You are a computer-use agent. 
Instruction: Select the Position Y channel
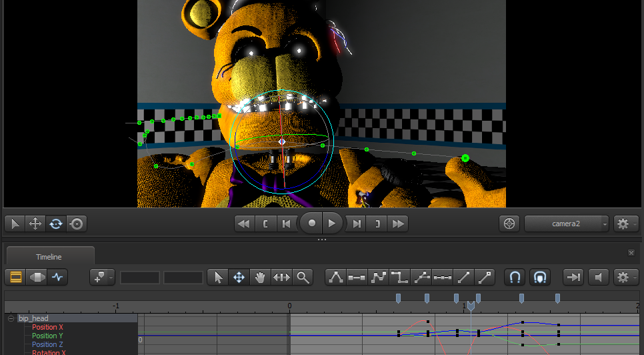click(47, 336)
